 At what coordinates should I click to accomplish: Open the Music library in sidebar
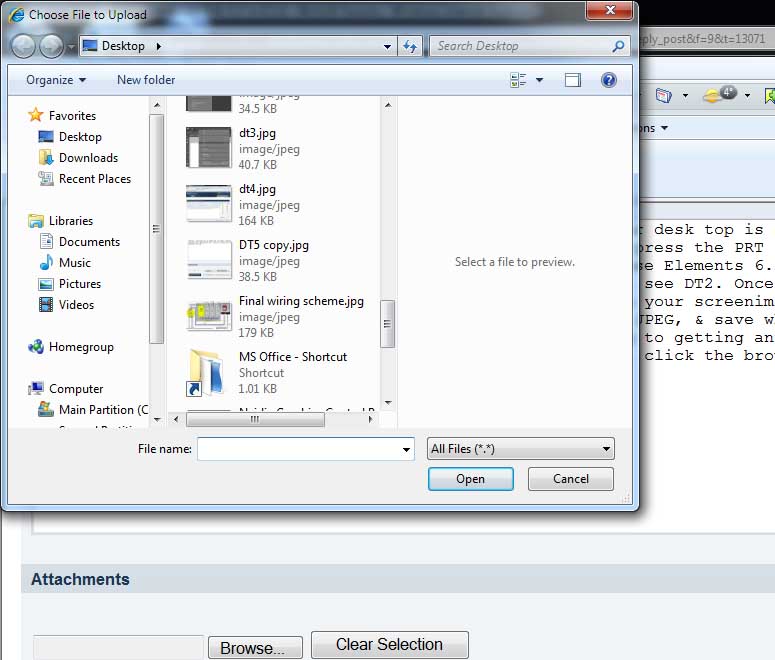pos(74,263)
